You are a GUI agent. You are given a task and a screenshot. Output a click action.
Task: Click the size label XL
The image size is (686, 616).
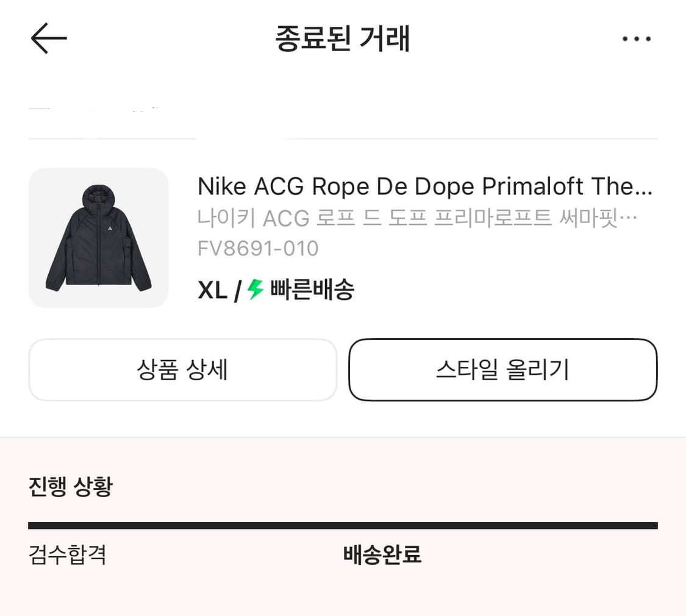click(x=212, y=290)
